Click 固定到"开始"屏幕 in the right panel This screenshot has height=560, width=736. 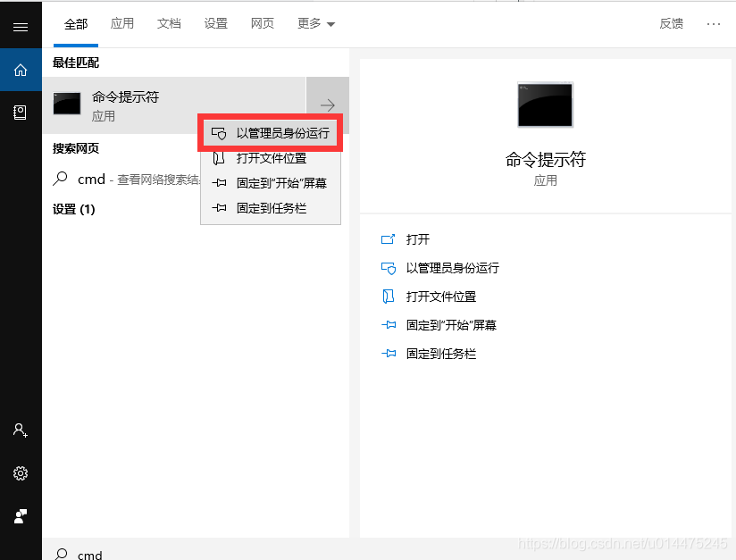451,325
